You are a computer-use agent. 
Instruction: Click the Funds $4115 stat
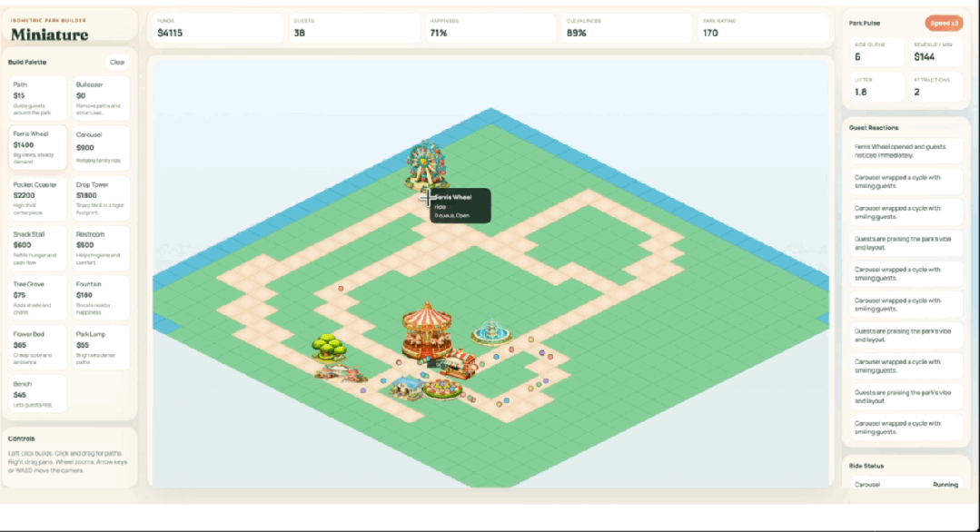[216, 28]
